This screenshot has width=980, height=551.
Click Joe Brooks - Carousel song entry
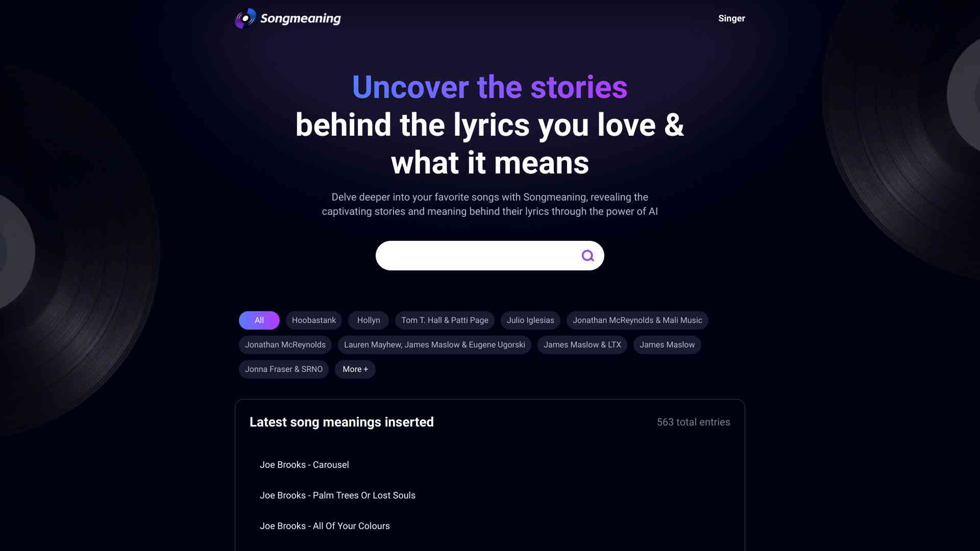tap(304, 465)
